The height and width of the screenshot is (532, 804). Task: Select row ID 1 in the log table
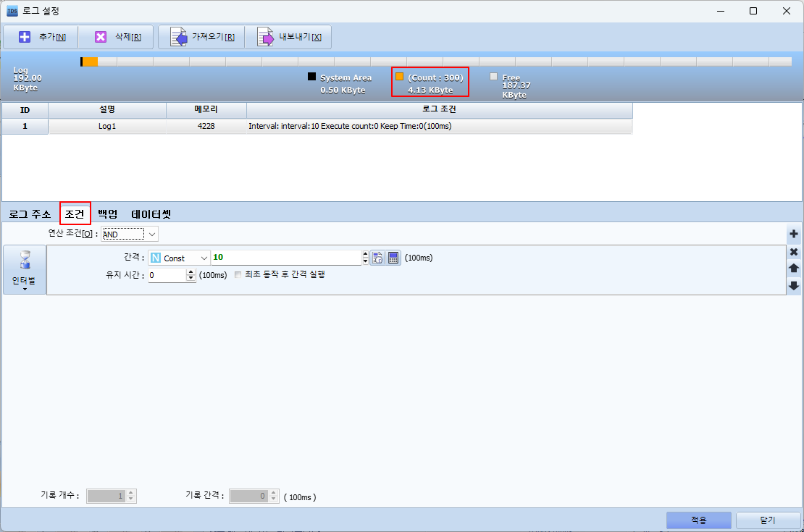click(x=25, y=126)
